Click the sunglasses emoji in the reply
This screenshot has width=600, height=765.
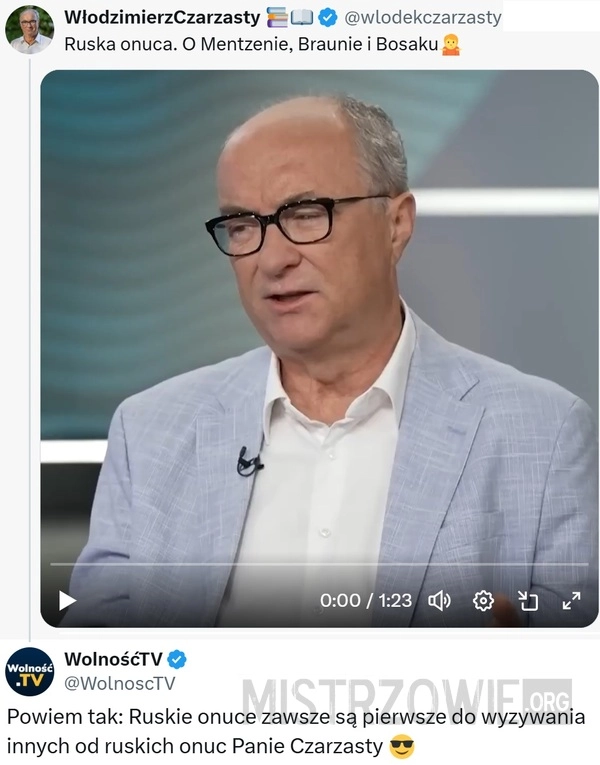(x=402, y=746)
